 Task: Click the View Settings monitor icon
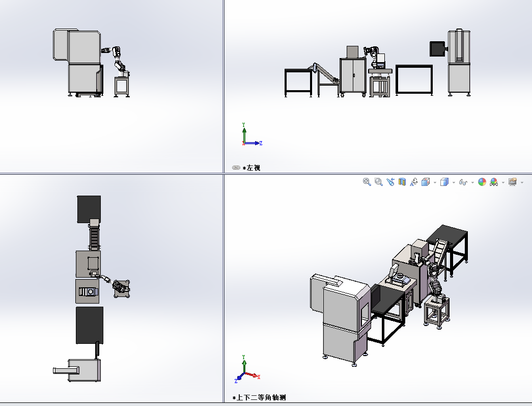click(x=512, y=182)
